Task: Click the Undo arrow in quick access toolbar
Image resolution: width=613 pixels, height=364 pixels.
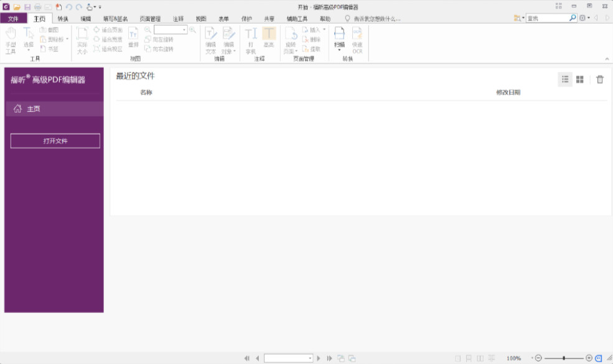Action: click(x=69, y=7)
